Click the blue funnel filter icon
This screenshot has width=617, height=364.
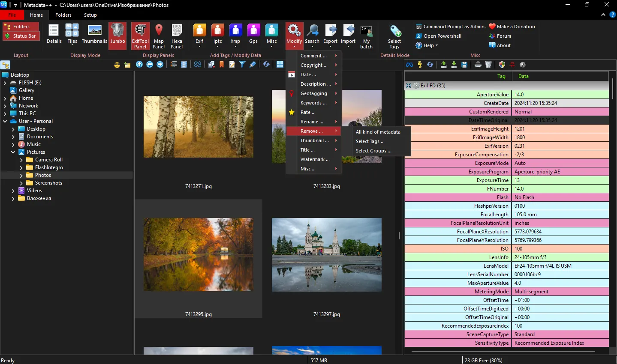pos(242,64)
